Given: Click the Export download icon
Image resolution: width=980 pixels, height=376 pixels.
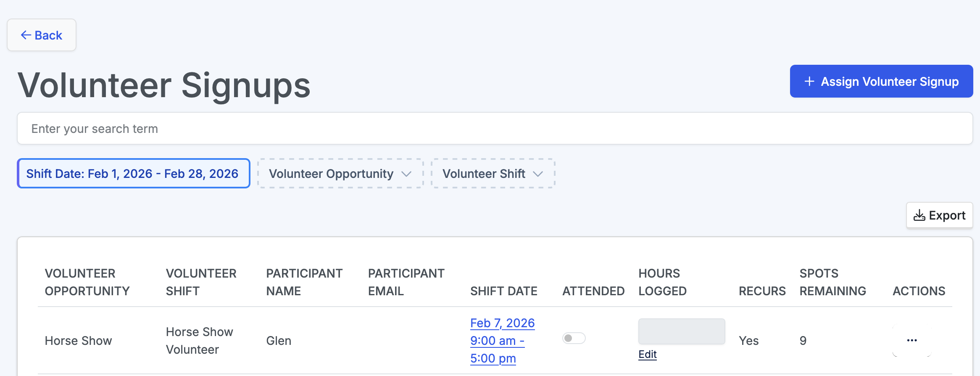Looking at the screenshot, I should pos(919,215).
